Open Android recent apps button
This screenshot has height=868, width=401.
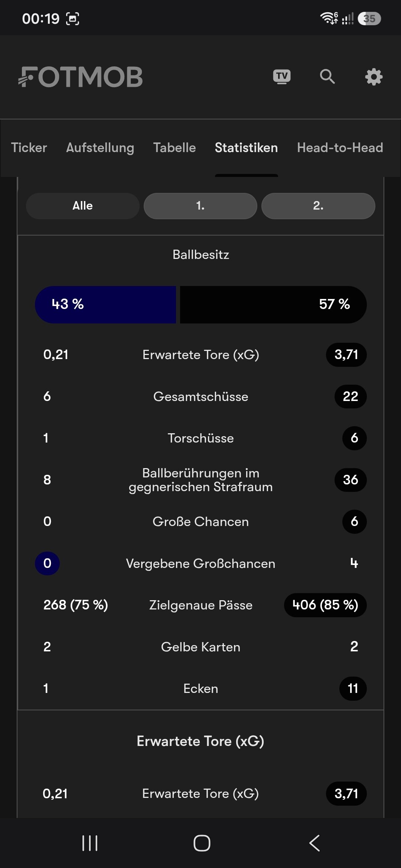(89, 843)
